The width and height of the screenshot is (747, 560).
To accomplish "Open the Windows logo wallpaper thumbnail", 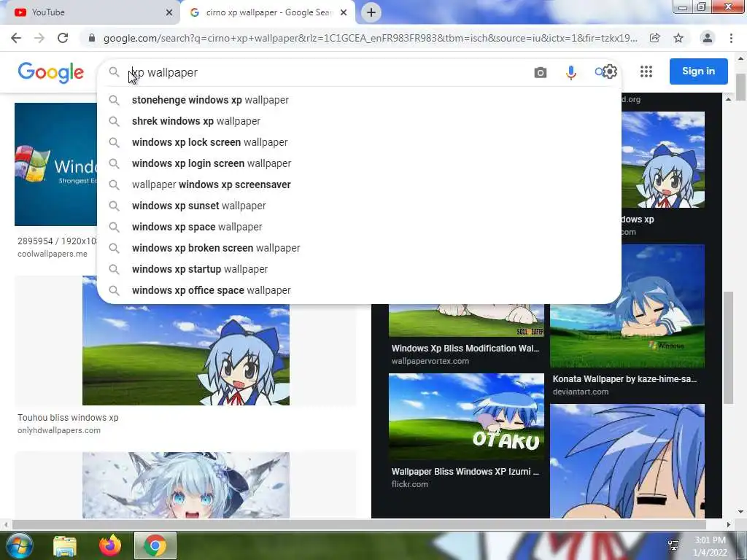I will coord(55,164).
